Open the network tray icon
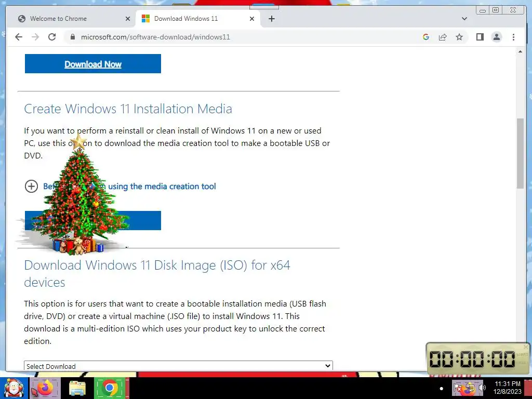This screenshot has height=399, width=532. (x=470, y=388)
